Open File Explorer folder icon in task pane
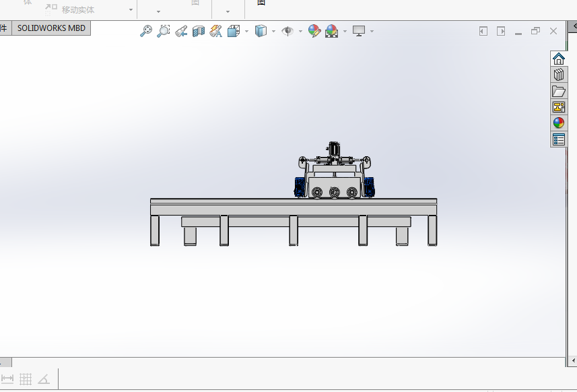Viewport: 577px width, 392px height. [x=559, y=91]
